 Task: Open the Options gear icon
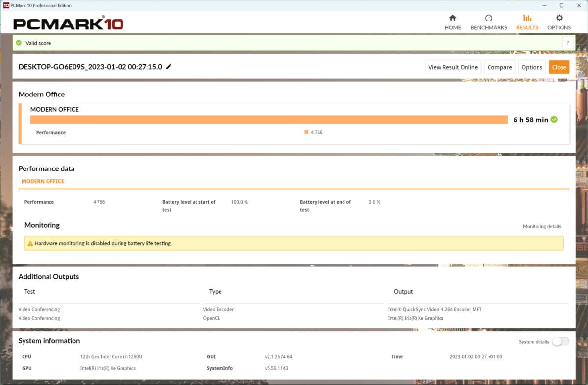(x=559, y=18)
